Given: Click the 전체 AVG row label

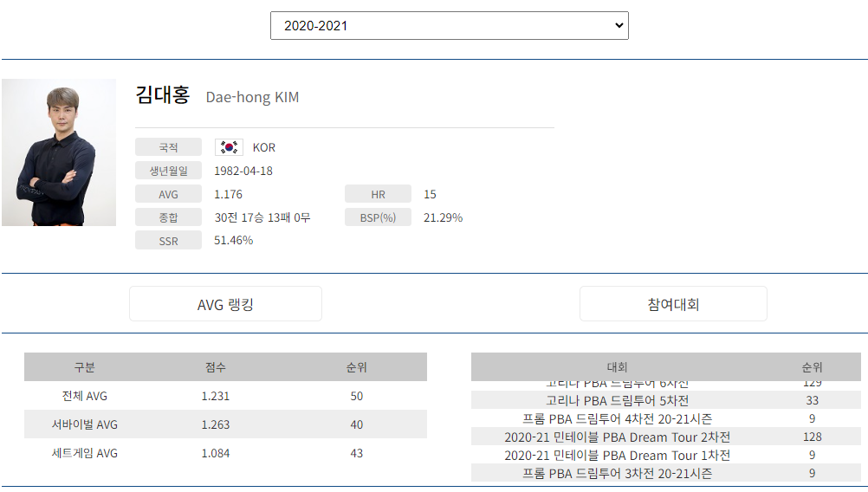Looking at the screenshot, I should pyautogui.click(x=85, y=396).
